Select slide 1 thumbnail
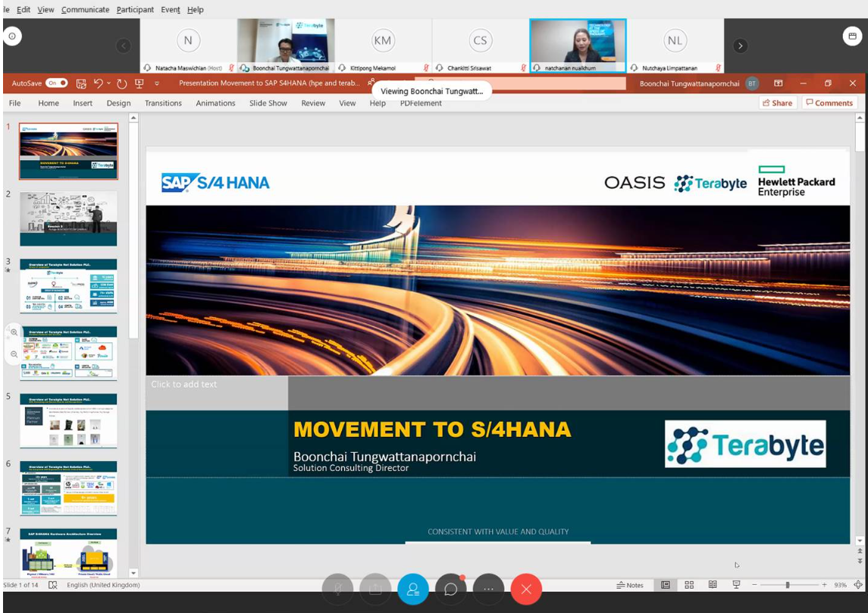 [69, 151]
